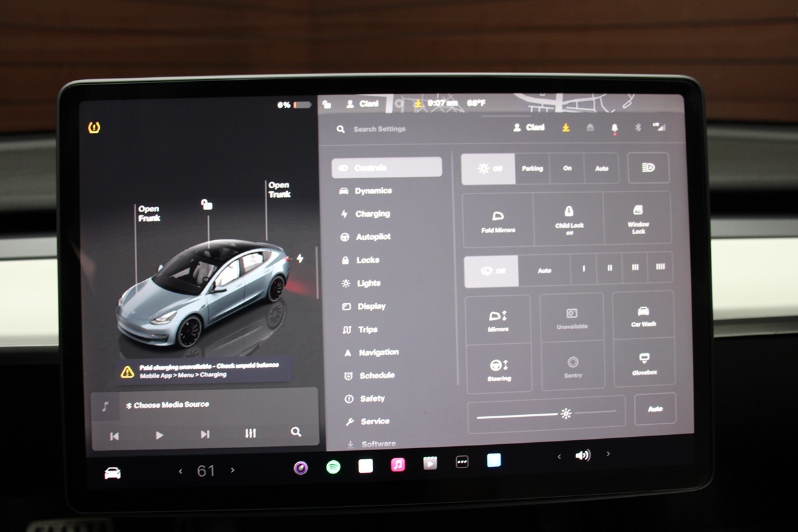Image resolution: width=798 pixels, height=532 pixels.
Task: Fold the side mirrors
Action: (498, 221)
